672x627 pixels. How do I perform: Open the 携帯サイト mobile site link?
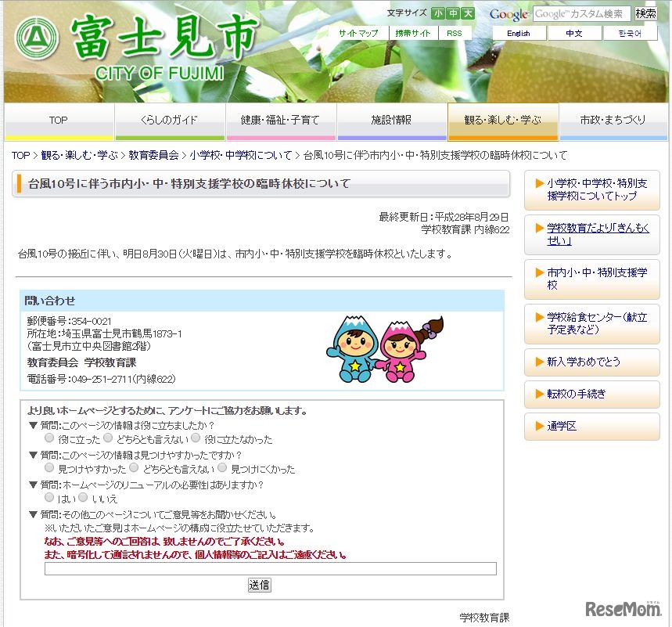[x=412, y=33]
